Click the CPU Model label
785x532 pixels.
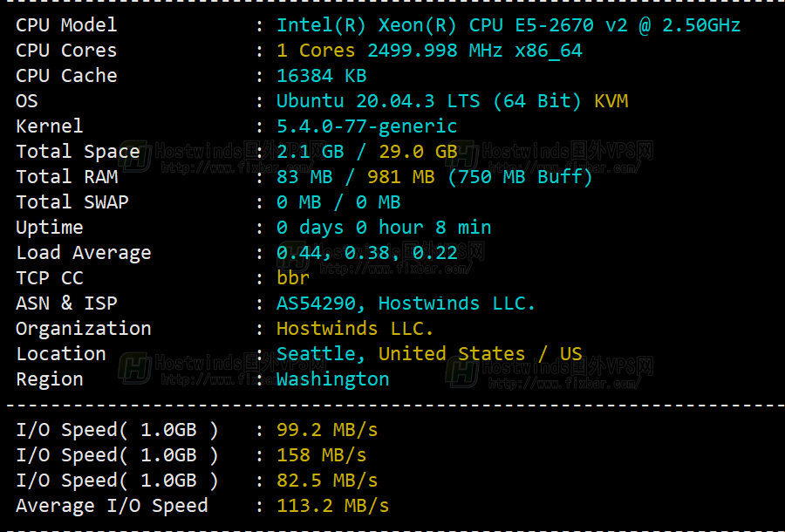tap(66, 25)
